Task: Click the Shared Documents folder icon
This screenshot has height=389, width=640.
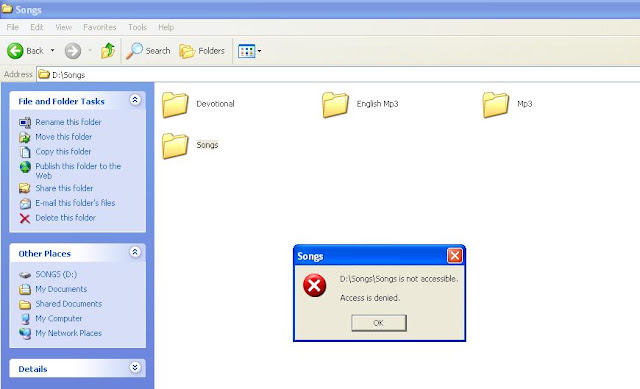Action: (25, 305)
